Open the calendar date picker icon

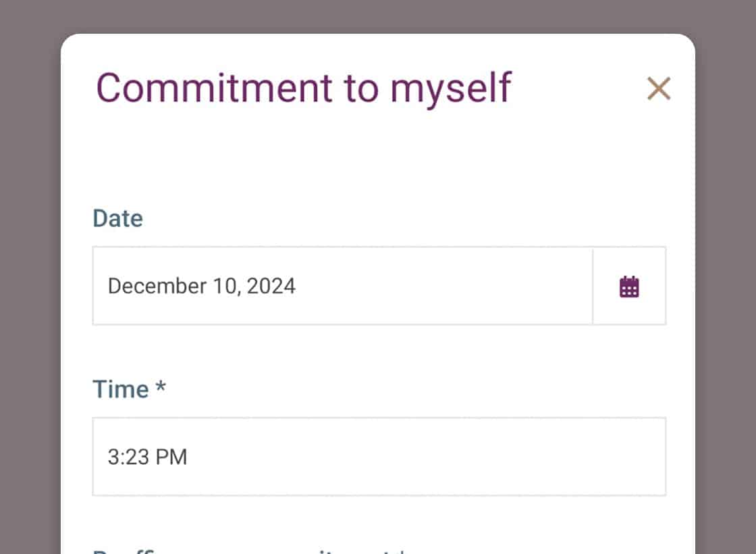coord(629,286)
